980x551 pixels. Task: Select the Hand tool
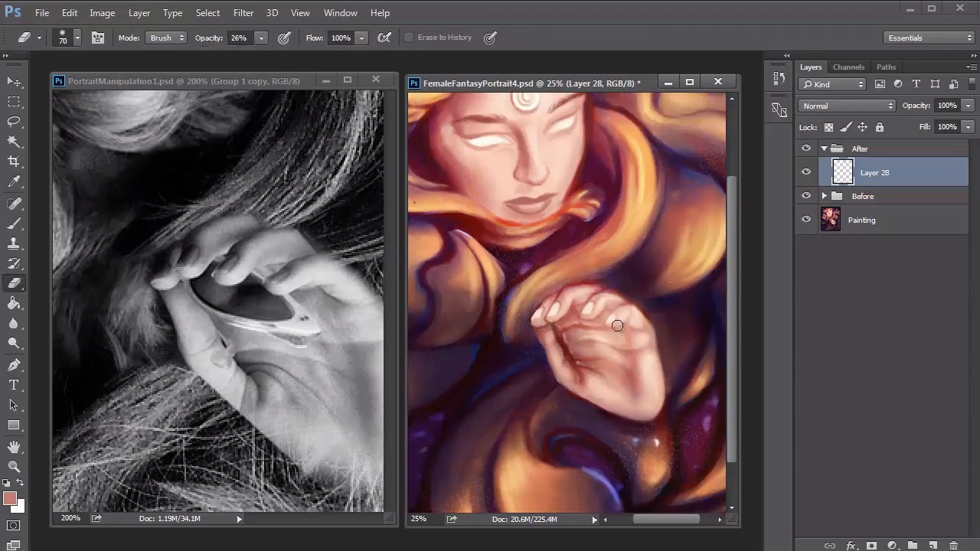[x=14, y=446]
